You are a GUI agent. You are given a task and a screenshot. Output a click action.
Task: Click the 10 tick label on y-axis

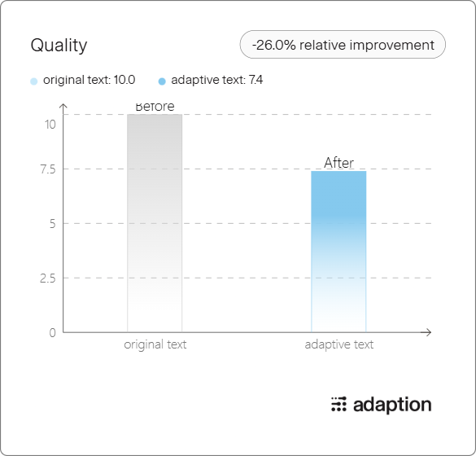tap(50, 125)
